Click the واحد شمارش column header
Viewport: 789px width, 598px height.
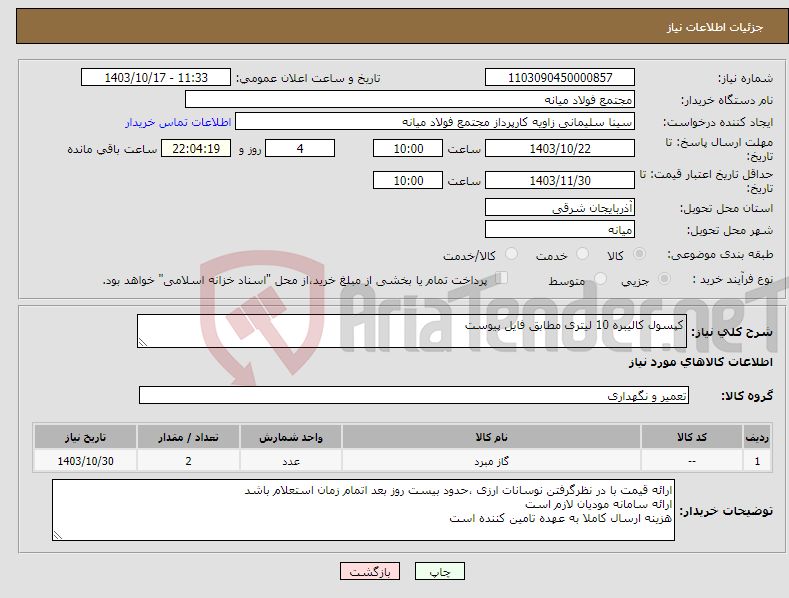pos(291,437)
